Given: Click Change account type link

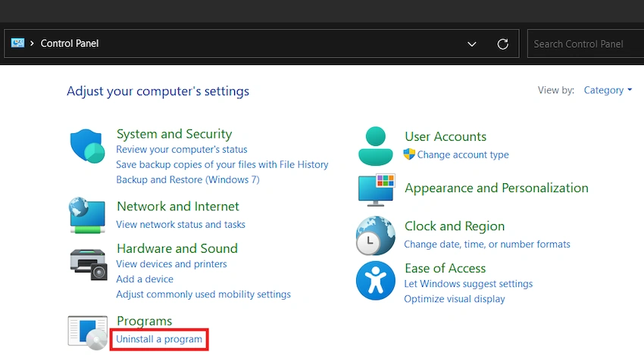Looking at the screenshot, I should coord(463,154).
